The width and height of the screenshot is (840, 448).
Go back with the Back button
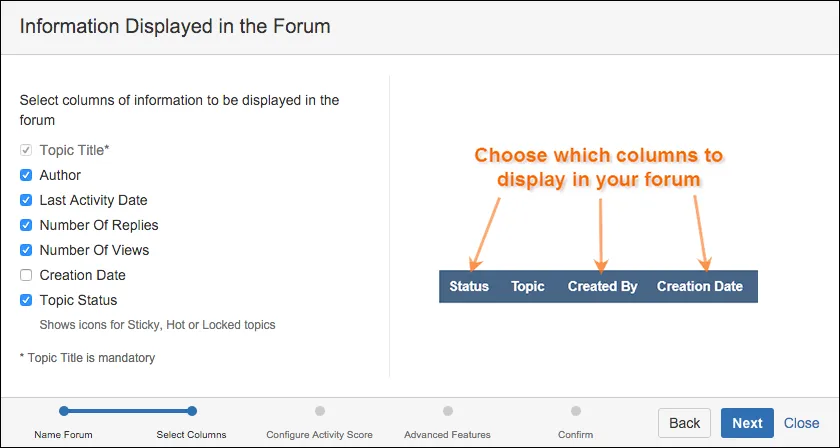(684, 423)
